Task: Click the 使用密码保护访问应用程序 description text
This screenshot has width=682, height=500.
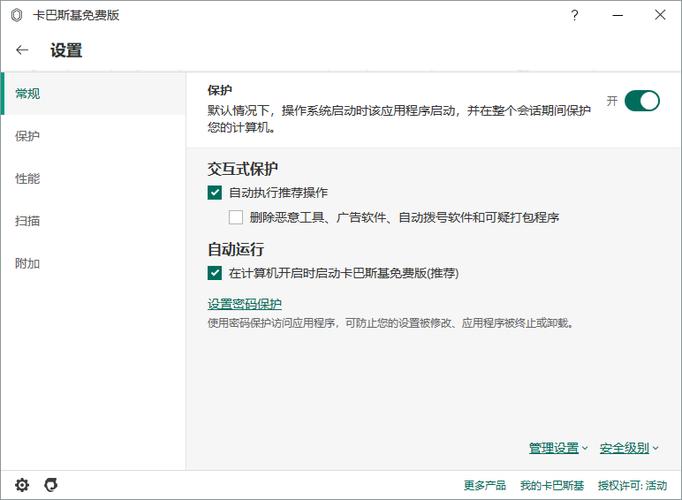Action: [390, 323]
